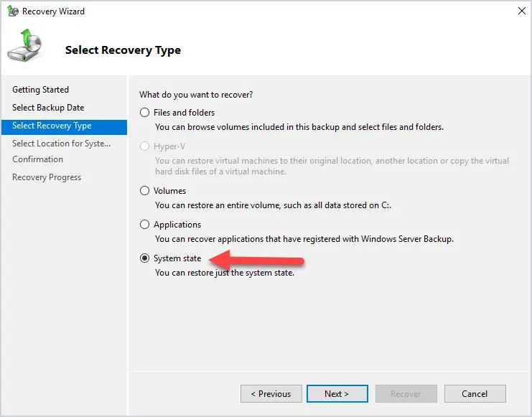Select the Files and folders radio button
The image size is (532, 417).
pos(144,112)
